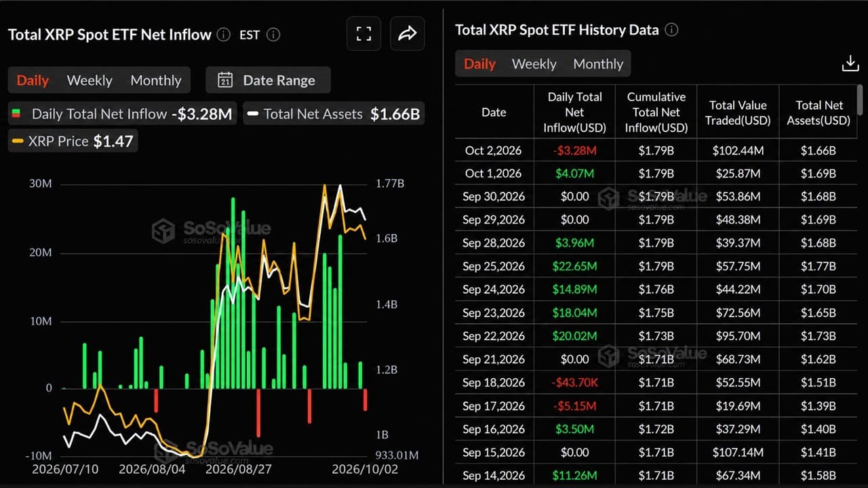Click the Sep 25,2026 date cell
868x488 pixels.
tap(494, 266)
